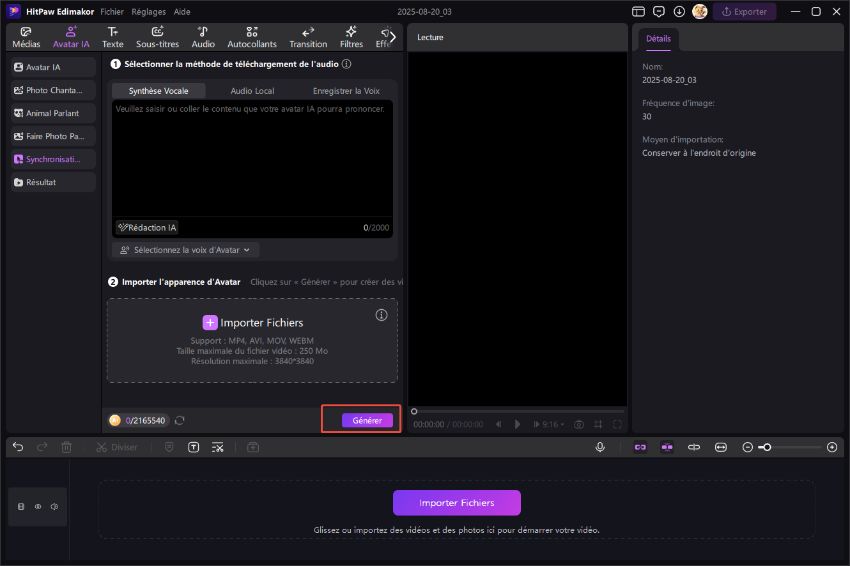Toggle the second purple magnet snapping button

point(667,447)
